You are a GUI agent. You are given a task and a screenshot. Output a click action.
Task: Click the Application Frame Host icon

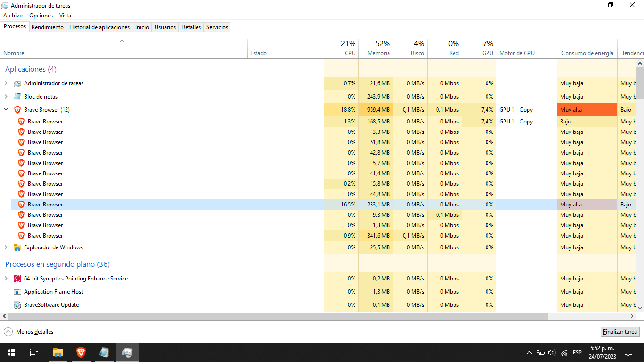click(17, 292)
